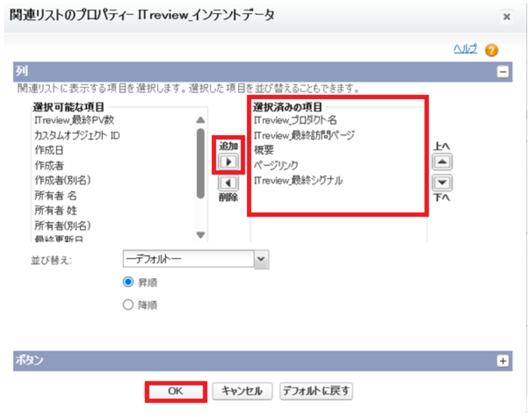Close the related list properties dialog
532x417 pixels.
[x=507, y=16]
